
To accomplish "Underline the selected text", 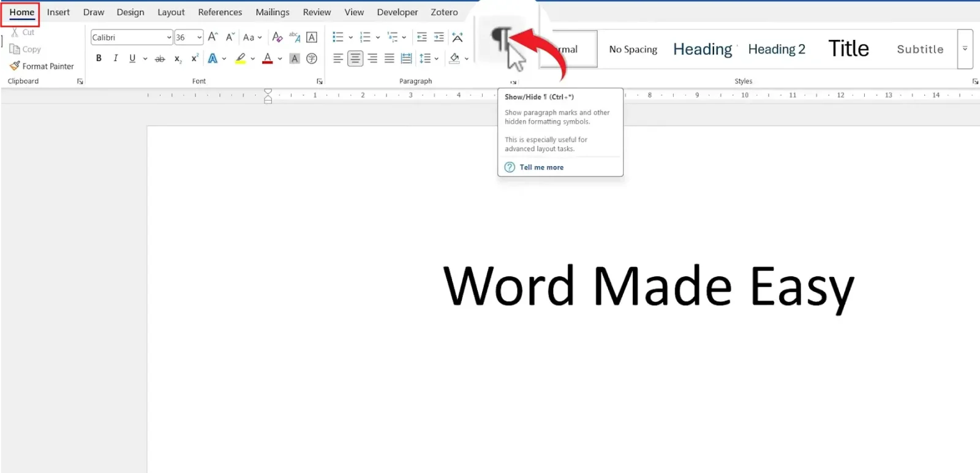I will point(132,58).
